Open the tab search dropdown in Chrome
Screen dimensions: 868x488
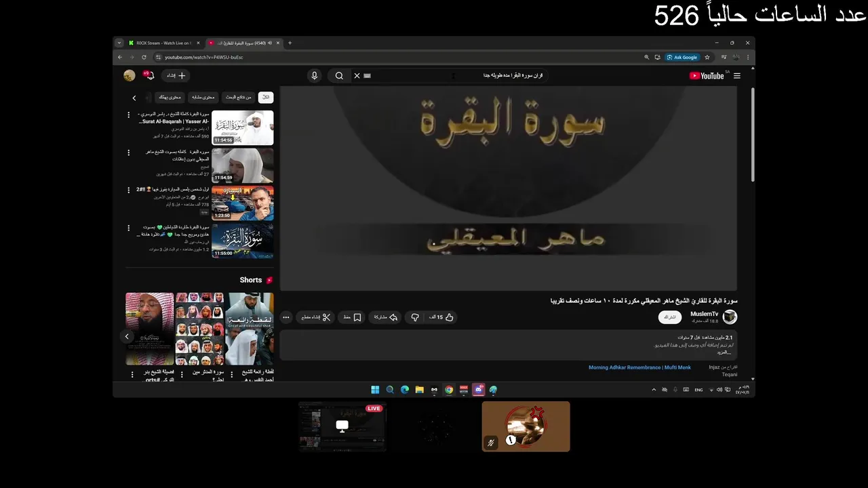point(119,43)
